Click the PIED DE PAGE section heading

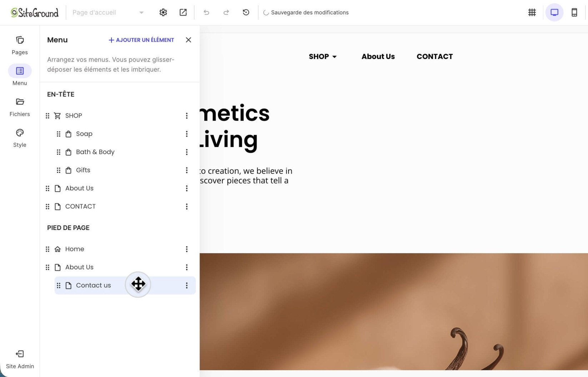(68, 228)
